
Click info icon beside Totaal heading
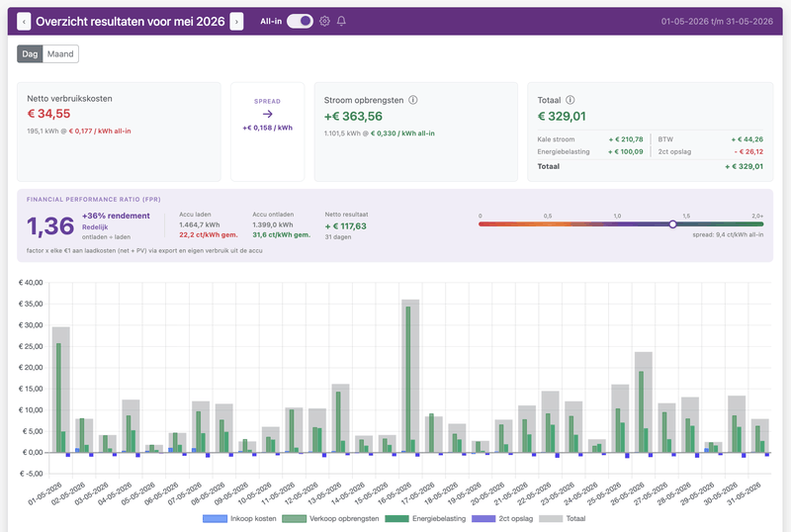pyautogui.click(x=571, y=100)
